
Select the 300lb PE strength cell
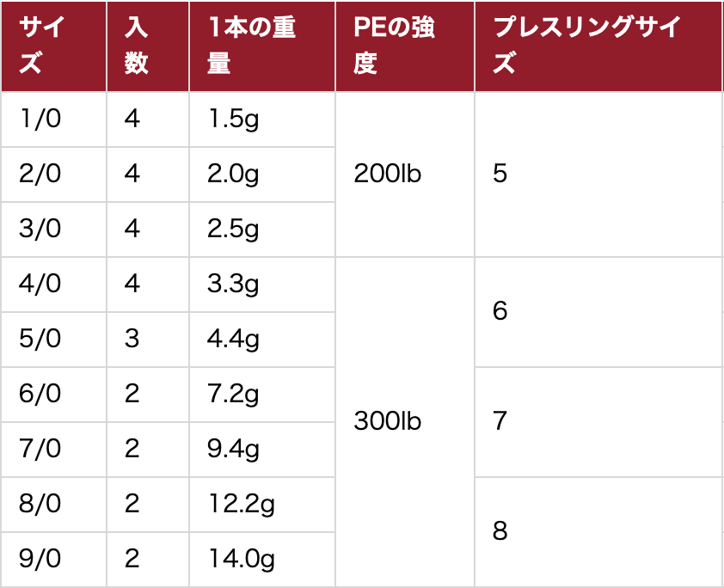[x=388, y=421]
